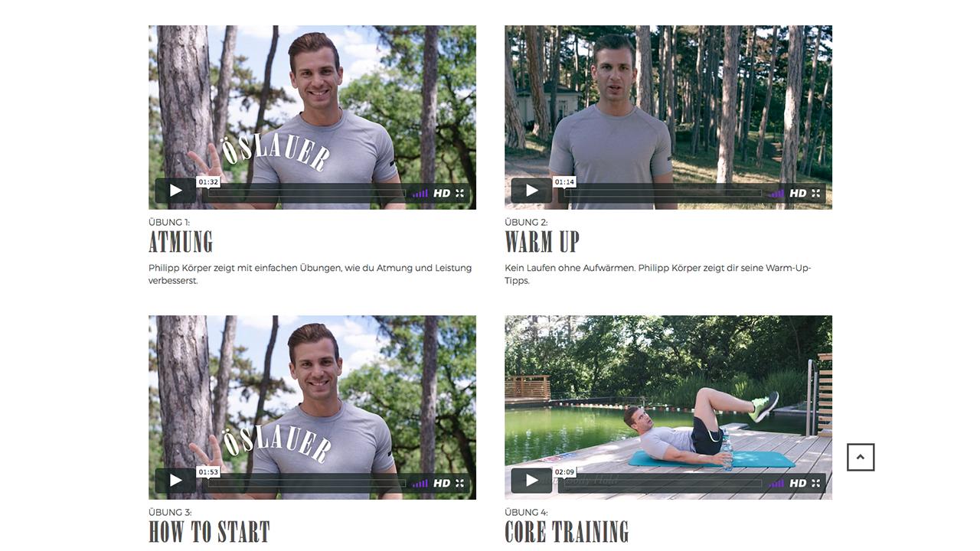The image size is (980, 551).
Task: Jump back to top with arrow button
Action: click(x=861, y=458)
